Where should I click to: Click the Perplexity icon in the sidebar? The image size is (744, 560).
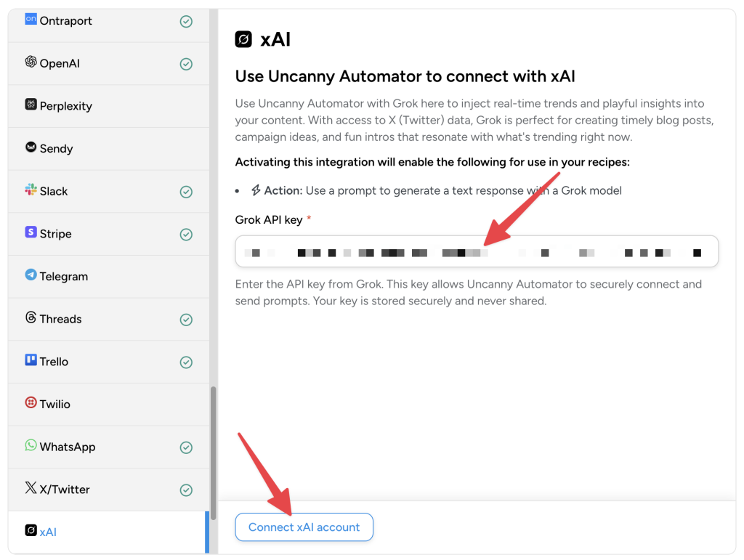click(x=31, y=105)
